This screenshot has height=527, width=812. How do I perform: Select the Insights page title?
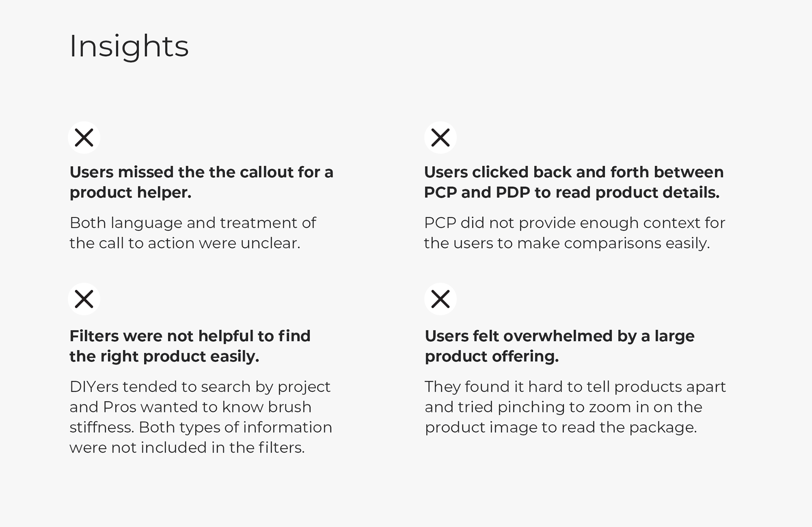pyautogui.click(x=129, y=46)
